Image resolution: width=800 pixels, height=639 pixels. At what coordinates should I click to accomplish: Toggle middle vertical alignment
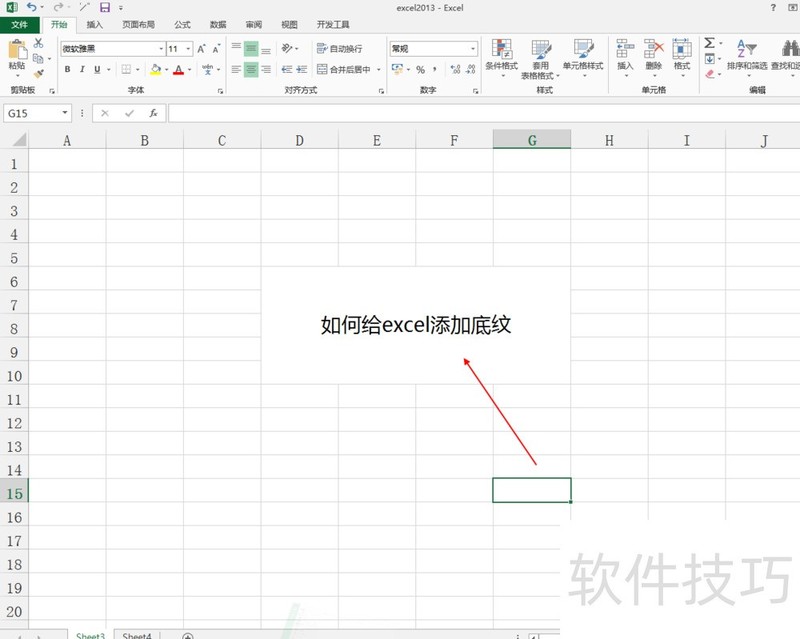tap(251, 48)
